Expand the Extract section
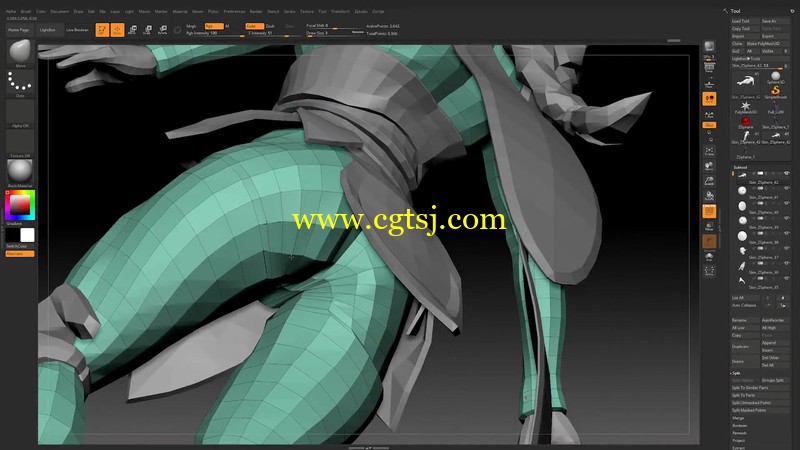 click(x=738, y=447)
